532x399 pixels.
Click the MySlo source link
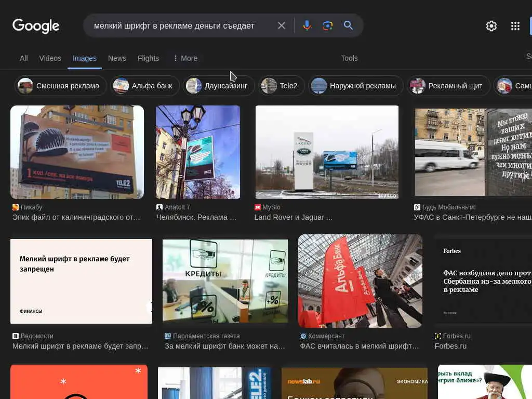271,207
